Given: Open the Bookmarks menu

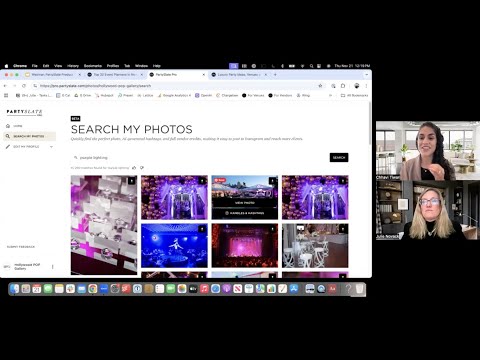Looking at the screenshot, I should coord(93,66).
